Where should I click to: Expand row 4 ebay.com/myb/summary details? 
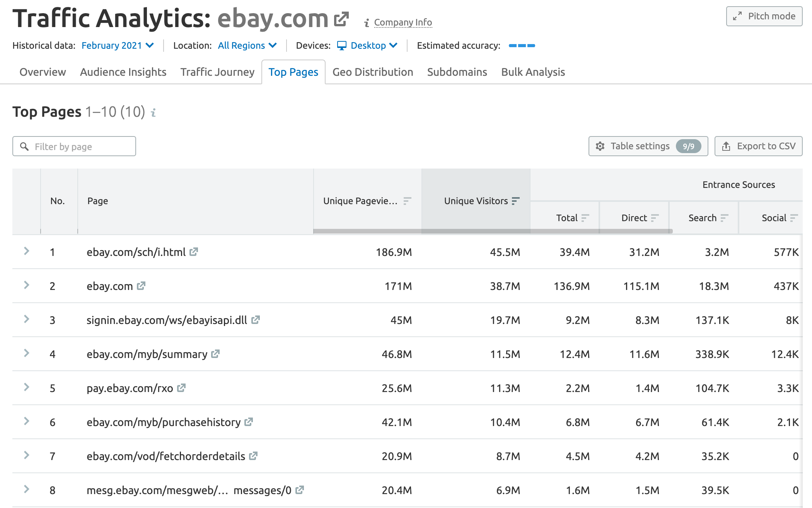tap(26, 353)
